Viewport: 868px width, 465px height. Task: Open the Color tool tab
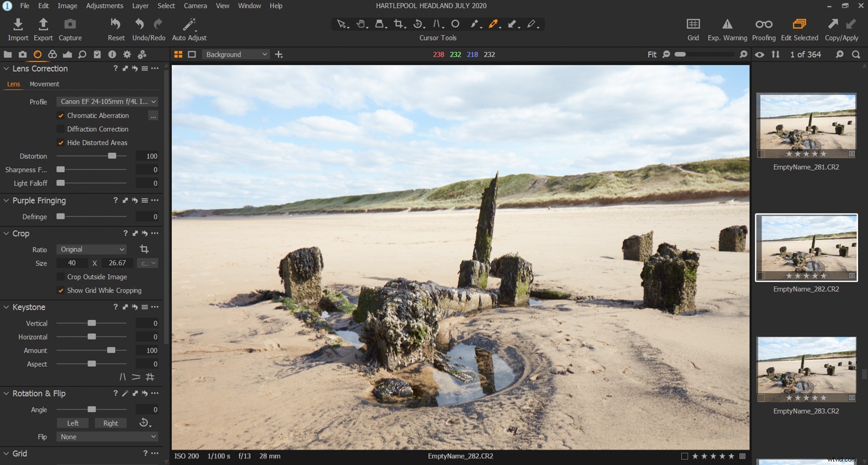52,54
